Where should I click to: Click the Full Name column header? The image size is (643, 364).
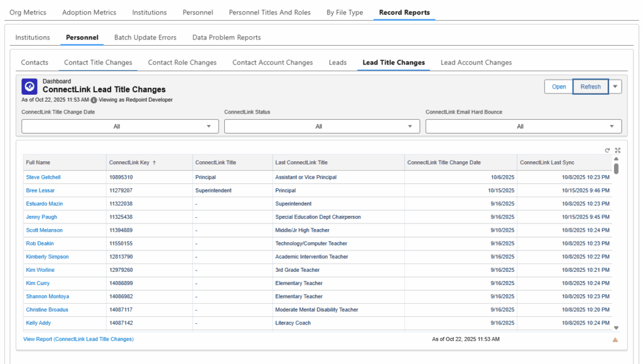click(38, 162)
